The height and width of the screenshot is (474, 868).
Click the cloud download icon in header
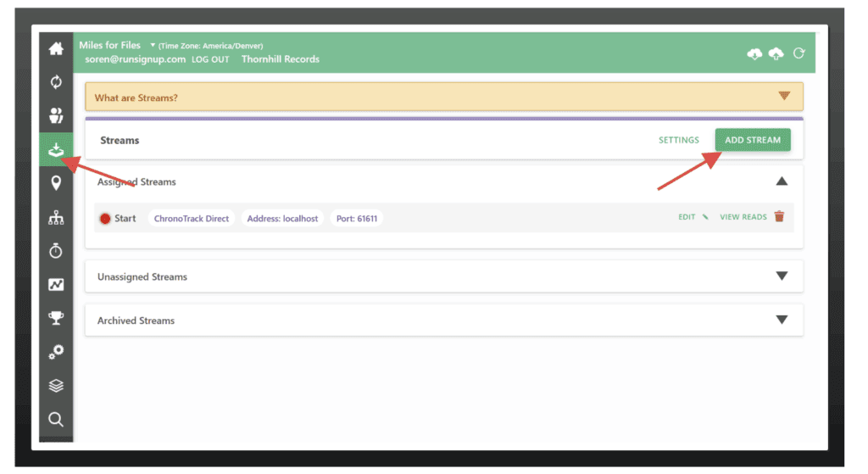pos(754,53)
